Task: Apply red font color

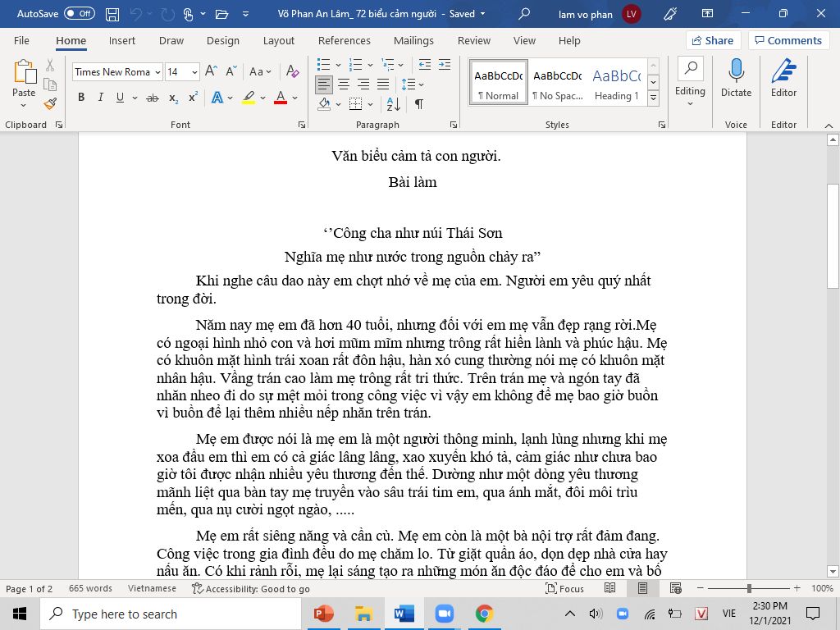Action: [x=281, y=98]
